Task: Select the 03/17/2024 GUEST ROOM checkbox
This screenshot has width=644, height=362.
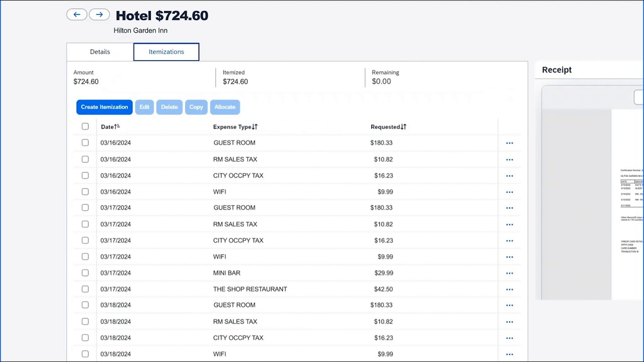Action: pos(85,208)
